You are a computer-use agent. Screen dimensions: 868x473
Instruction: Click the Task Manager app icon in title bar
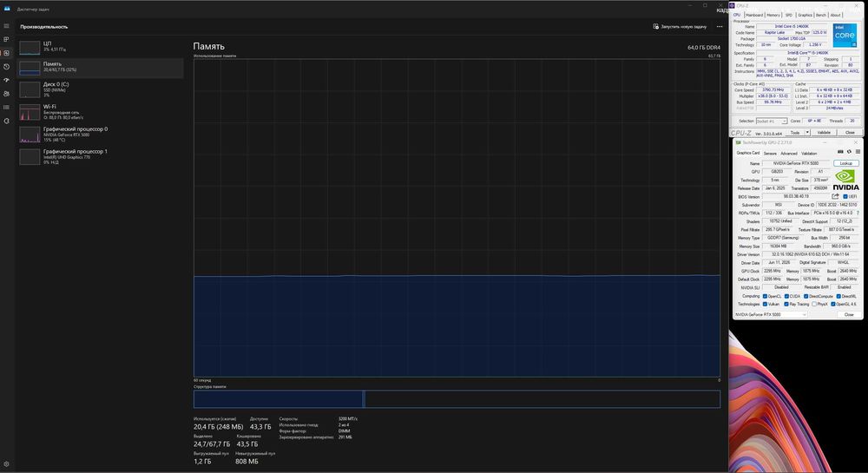pos(7,9)
